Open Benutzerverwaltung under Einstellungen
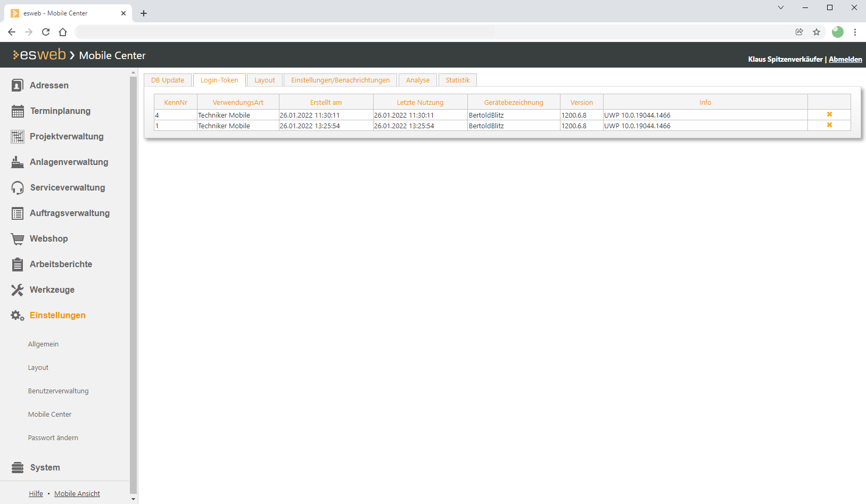The height and width of the screenshot is (504, 866). click(x=58, y=391)
